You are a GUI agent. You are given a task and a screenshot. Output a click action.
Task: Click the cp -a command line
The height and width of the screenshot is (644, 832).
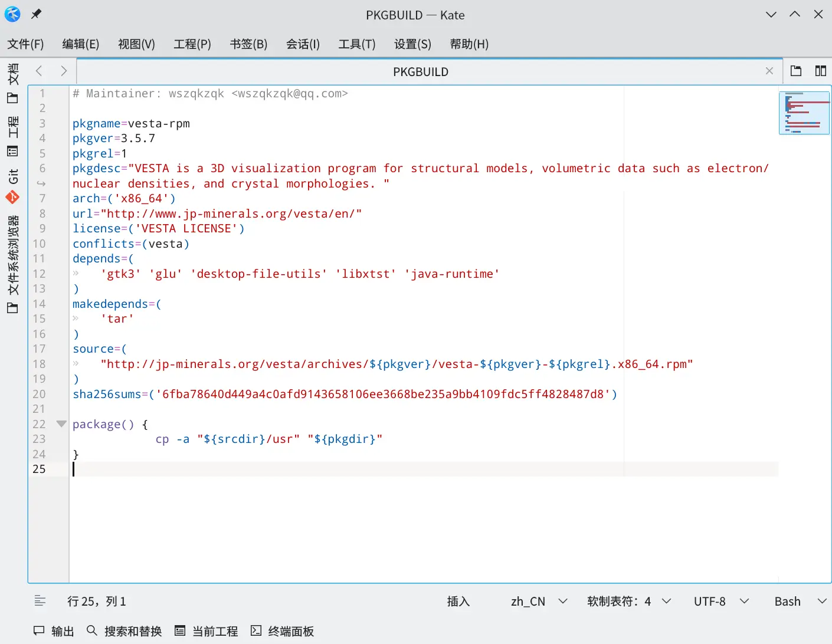(x=269, y=439)
